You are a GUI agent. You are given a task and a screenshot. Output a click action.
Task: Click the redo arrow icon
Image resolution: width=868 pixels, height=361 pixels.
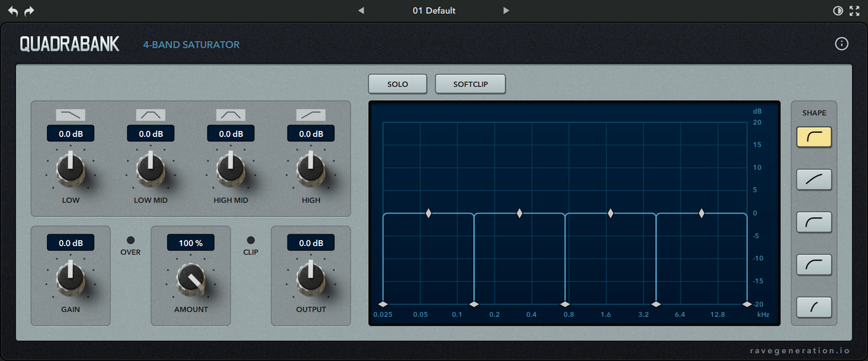click(29, 11)
